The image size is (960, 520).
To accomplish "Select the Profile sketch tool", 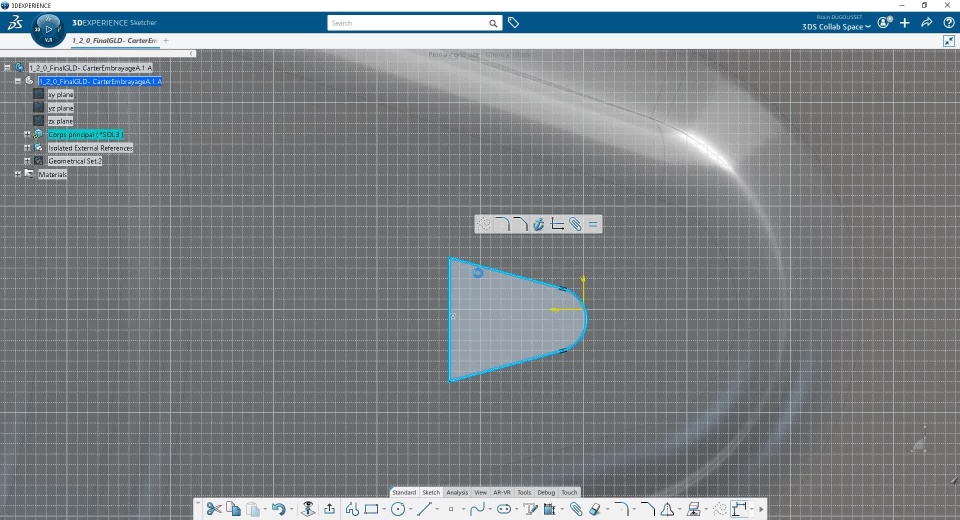I will click(x=352, y=509).
